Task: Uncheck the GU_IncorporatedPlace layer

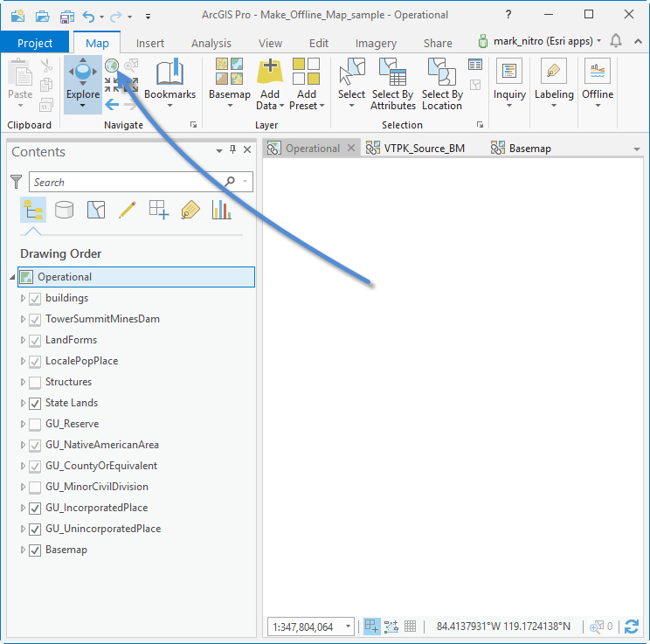Action: [x=35, y=509]
